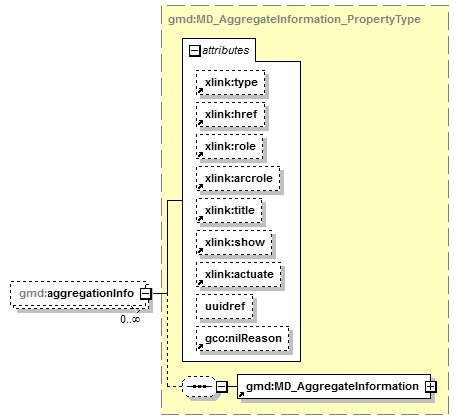This screenshot has height=420, width=466.
Task: Expand the gmd:MD_AggregateInformation element
Action: (x=430, y=386)
